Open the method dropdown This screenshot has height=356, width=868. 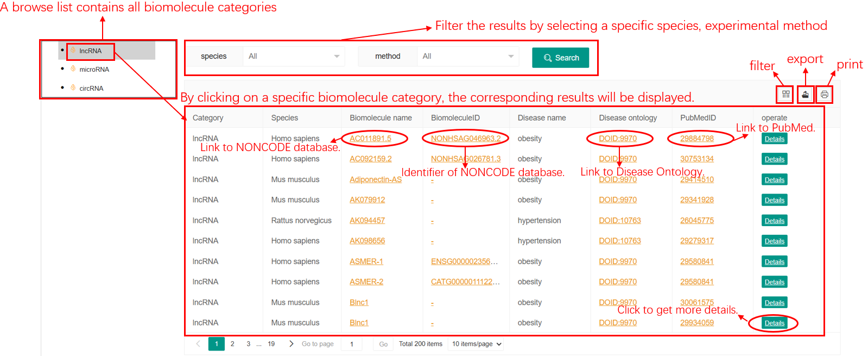(467, 57)
